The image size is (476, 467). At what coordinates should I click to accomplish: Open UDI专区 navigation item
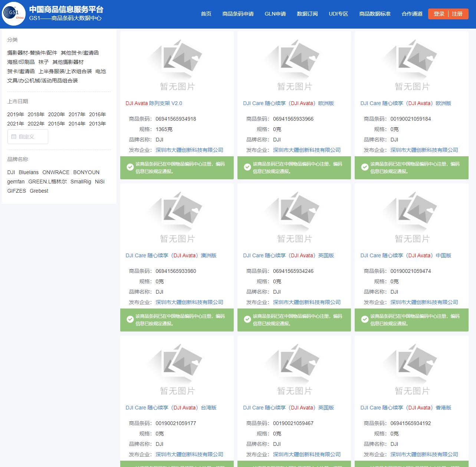pyautogui.click(x=338, y=14)
